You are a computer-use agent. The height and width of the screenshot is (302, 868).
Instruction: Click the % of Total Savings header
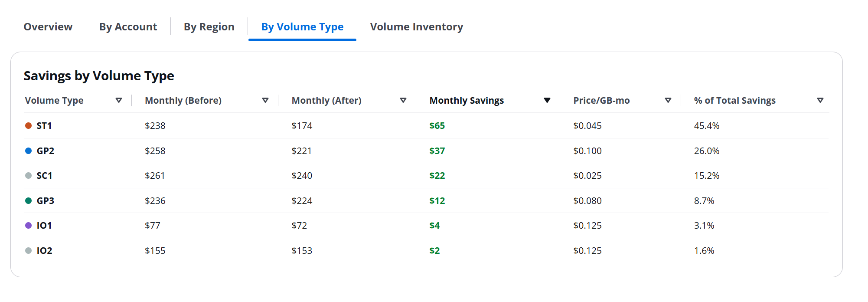734,101
